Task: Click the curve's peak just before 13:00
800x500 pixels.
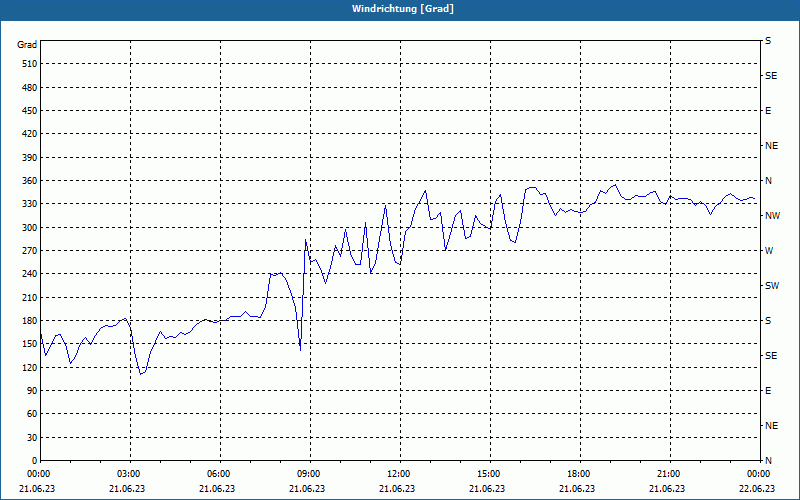Action: (425, 191)
